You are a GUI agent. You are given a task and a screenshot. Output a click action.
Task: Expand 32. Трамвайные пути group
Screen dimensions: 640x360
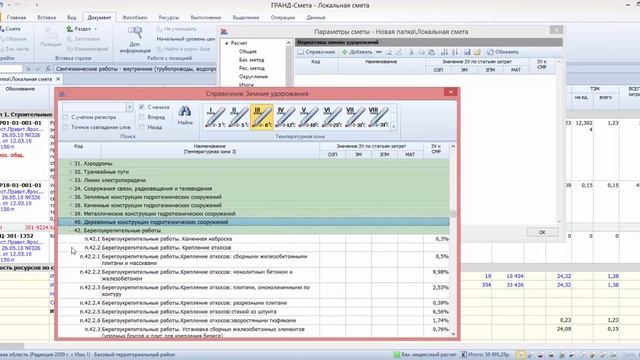(71, 172)
